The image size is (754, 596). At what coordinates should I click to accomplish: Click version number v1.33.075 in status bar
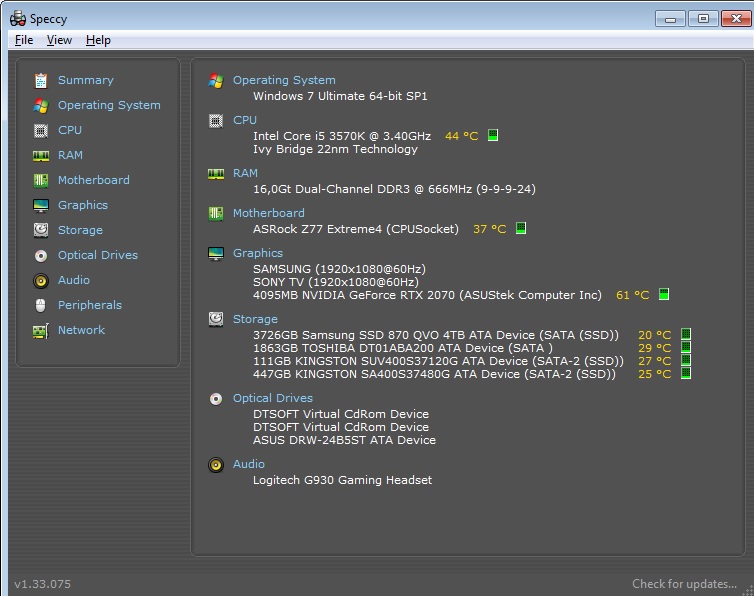coord(42,584)
